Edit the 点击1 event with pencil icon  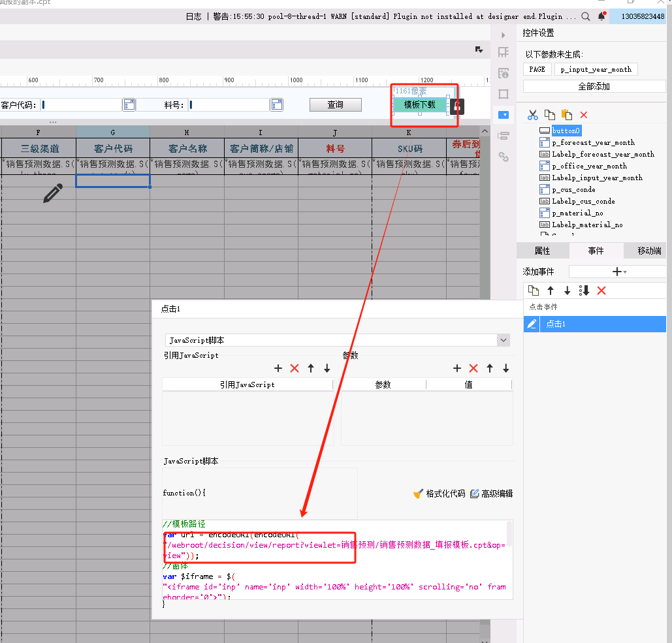coord(532,324)
